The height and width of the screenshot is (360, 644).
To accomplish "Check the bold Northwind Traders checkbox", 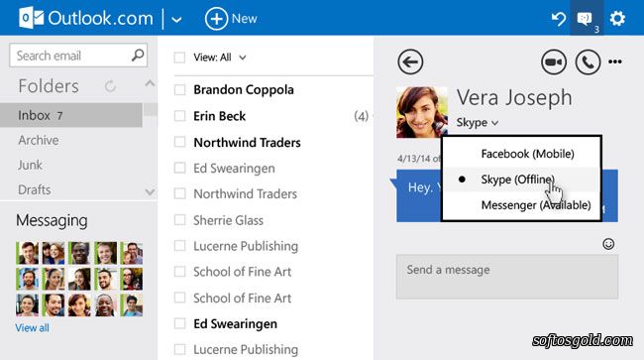I will 179,142.
